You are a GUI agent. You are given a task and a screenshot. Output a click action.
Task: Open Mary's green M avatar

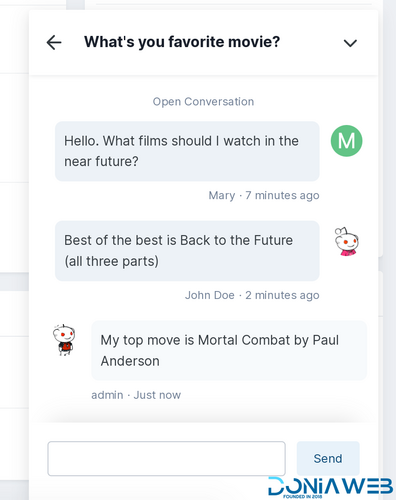[346, 141]
